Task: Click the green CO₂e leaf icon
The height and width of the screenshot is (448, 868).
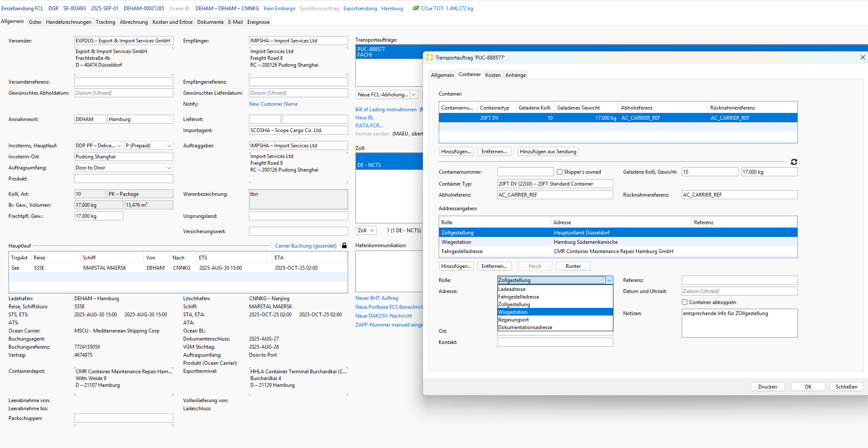Action: (x=415, y=8)
